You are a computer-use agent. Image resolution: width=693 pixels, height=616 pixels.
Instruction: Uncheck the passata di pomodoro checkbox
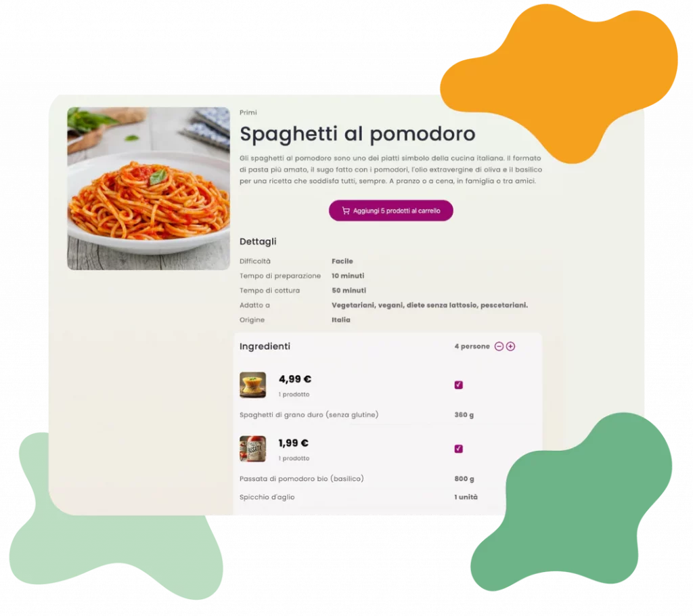tap(458, 449)
